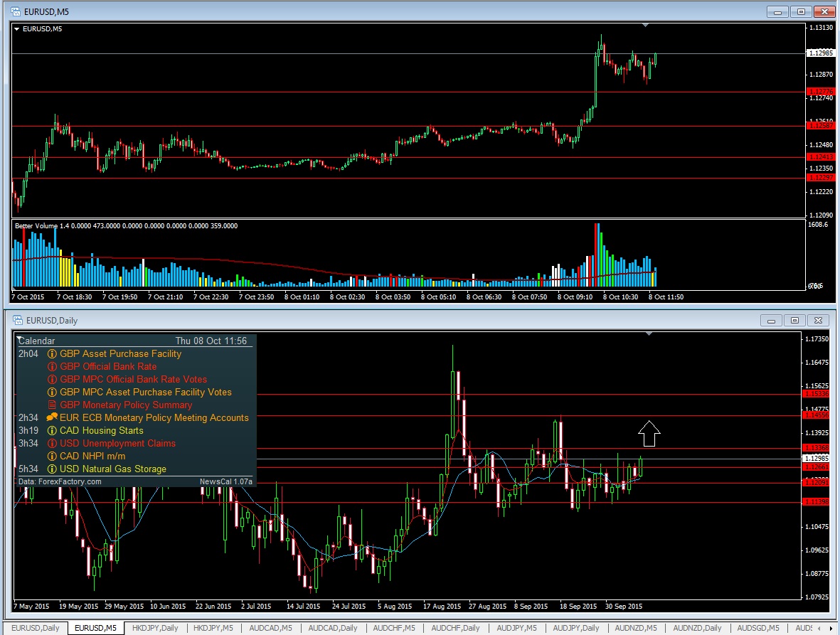Open the AUDCHF,Daily chart tab
Viewport: 840px width, 635px height.
click(455, 628)
